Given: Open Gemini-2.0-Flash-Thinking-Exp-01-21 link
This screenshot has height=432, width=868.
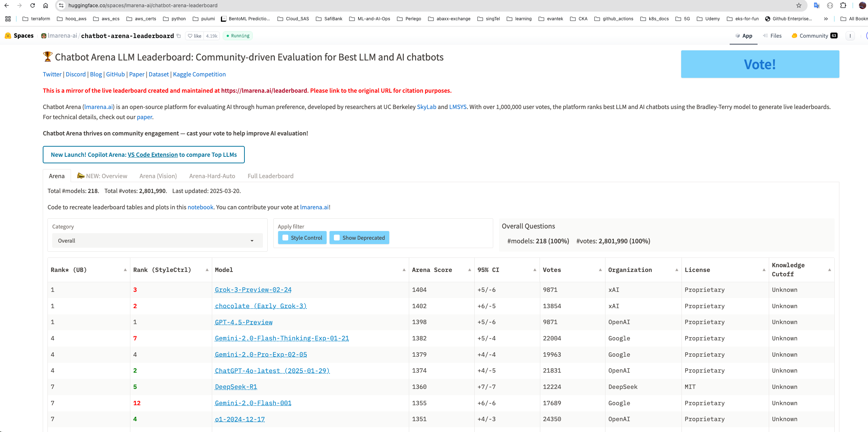Looking at the screenshot, I should tap(282, 338).
